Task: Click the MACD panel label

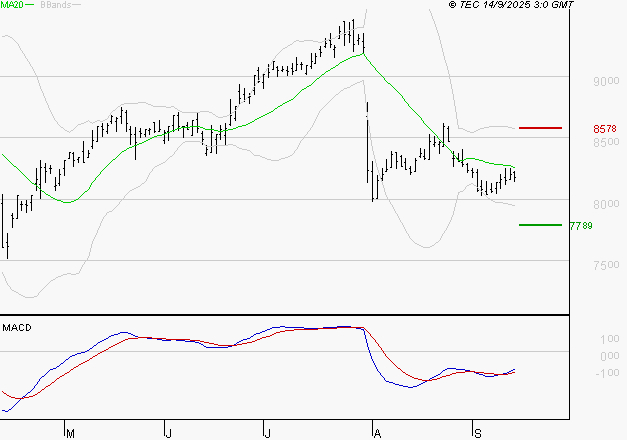Action: (17, 328)
